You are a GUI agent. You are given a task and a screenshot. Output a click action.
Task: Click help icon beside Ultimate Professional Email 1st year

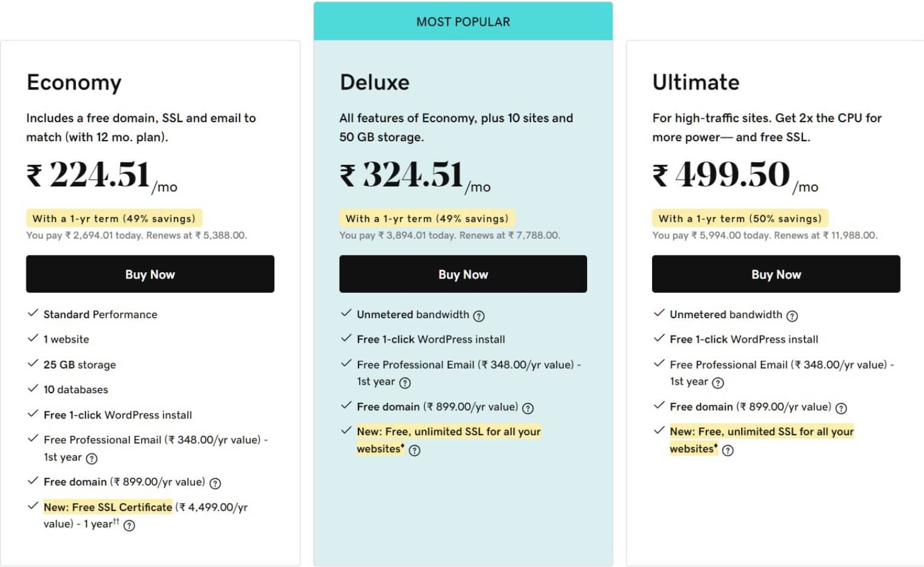coord(718,382)
